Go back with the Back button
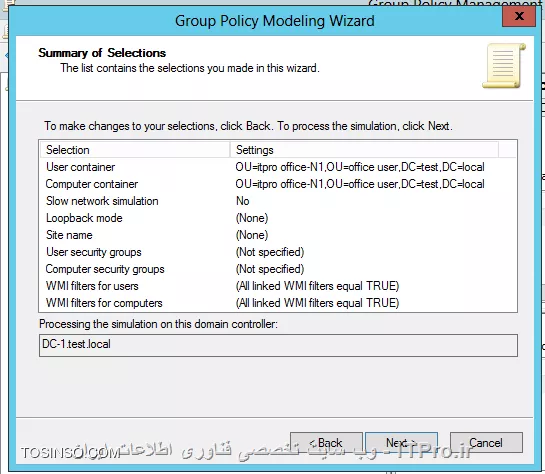 pos(326,442)
